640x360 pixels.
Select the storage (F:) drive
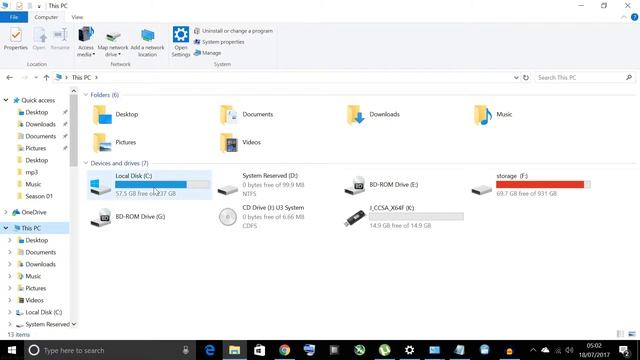click(x=530, y=185)
